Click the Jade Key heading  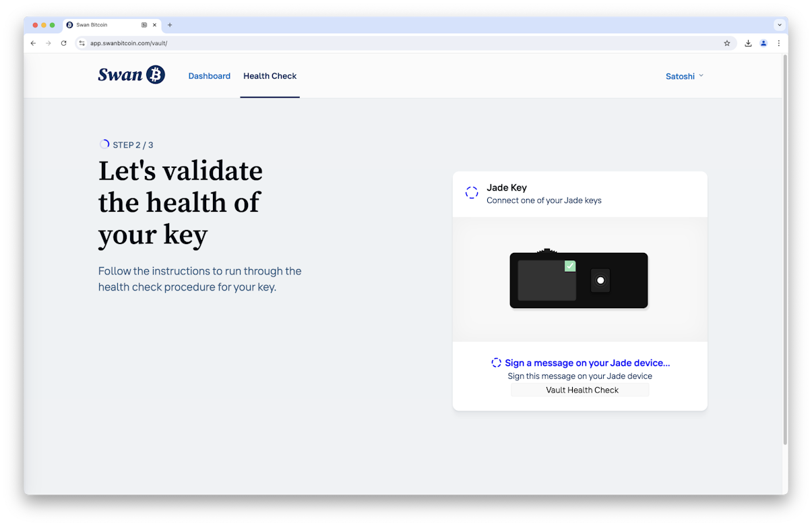coord(507,187)
